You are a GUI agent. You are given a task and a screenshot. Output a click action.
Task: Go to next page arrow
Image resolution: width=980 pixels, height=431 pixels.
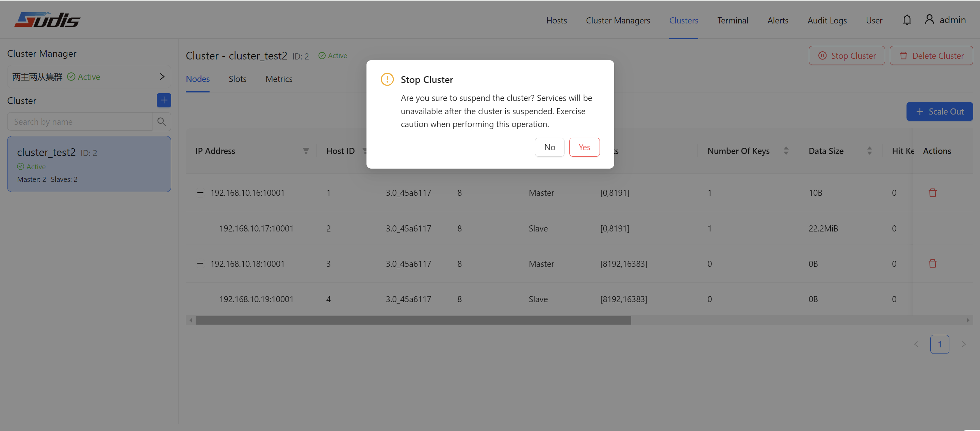tap(964, 344)
